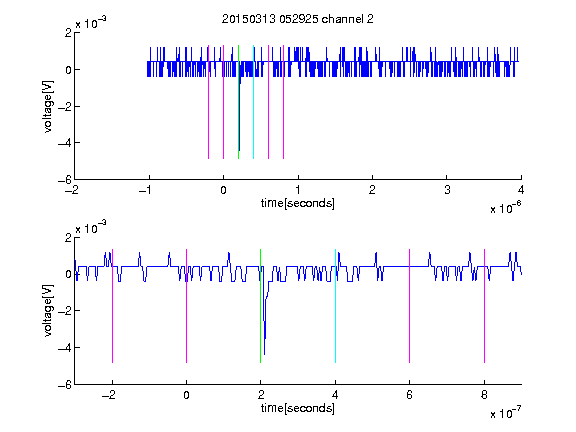Click the last magenta marker in top plot
Screen dimensions: 576x432
[283, 102]
